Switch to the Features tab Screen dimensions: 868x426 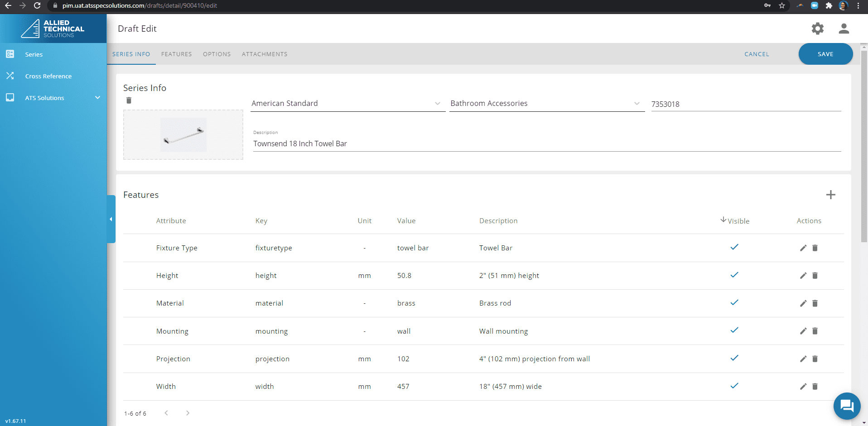(x=177, y=54)
